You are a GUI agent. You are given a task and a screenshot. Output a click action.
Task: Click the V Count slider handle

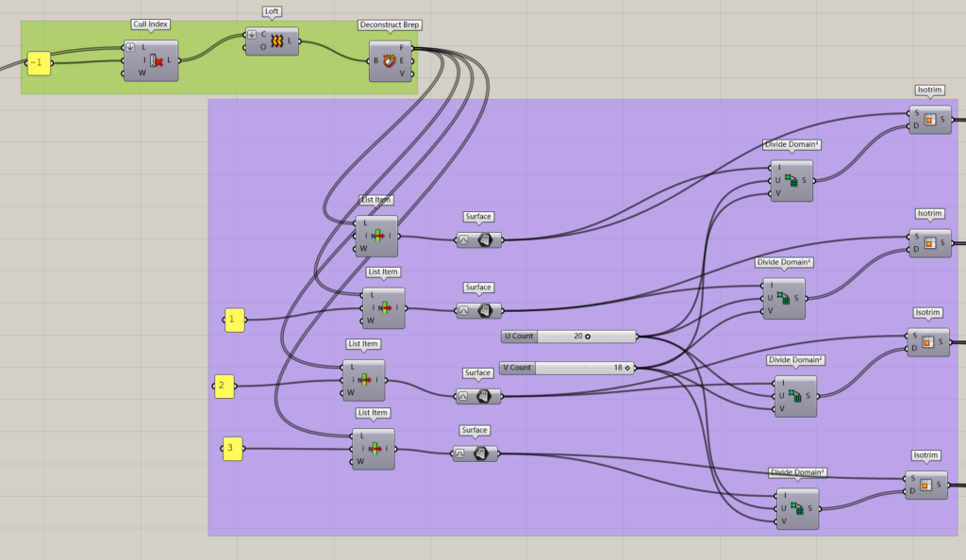coord(626,368)
